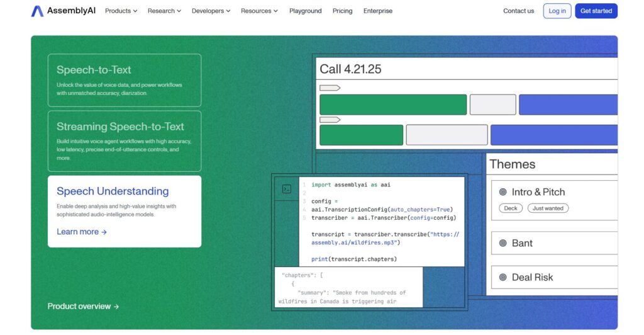Image resolution: width=644 pixels, height=335 pixels.
Task: Click the second-row green segment
Action: (x=362, y=135)
